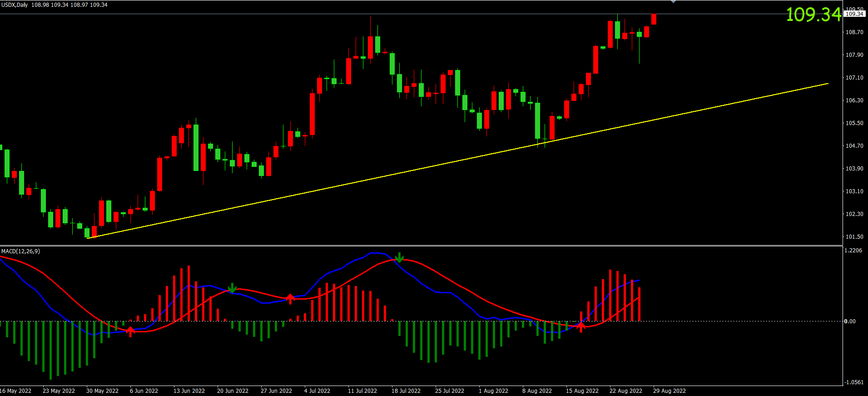The image size is (868, 396).
Task: Click the USDX,Daily chart title
Action: click(15, 5)
